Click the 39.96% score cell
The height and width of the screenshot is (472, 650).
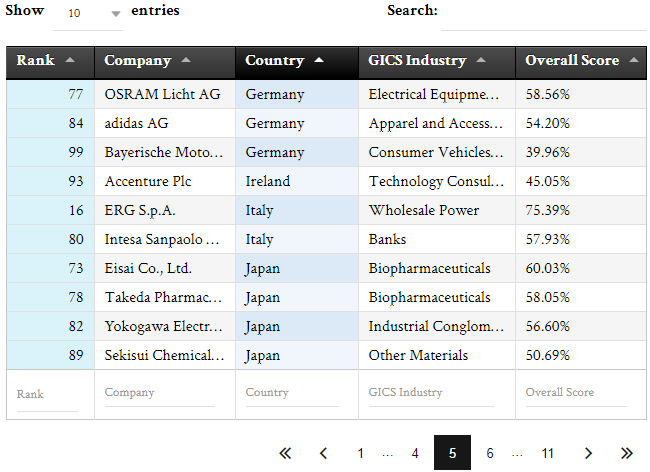tap(581, 152)
